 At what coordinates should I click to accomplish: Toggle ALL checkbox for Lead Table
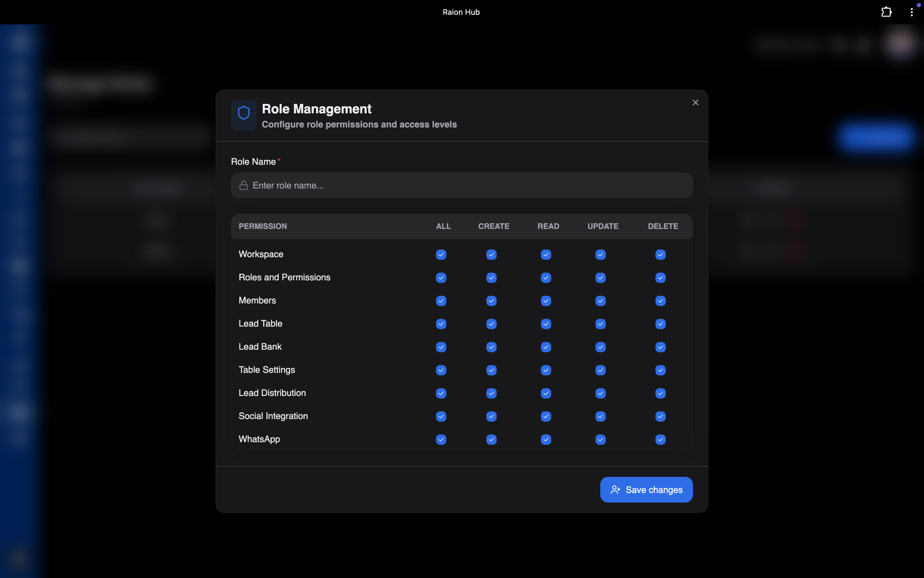tap(441, 324)
